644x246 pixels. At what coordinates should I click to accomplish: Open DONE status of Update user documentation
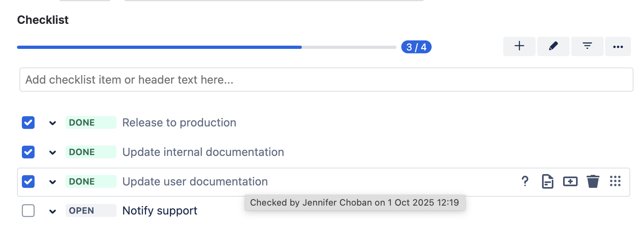[x=91, y=181]
